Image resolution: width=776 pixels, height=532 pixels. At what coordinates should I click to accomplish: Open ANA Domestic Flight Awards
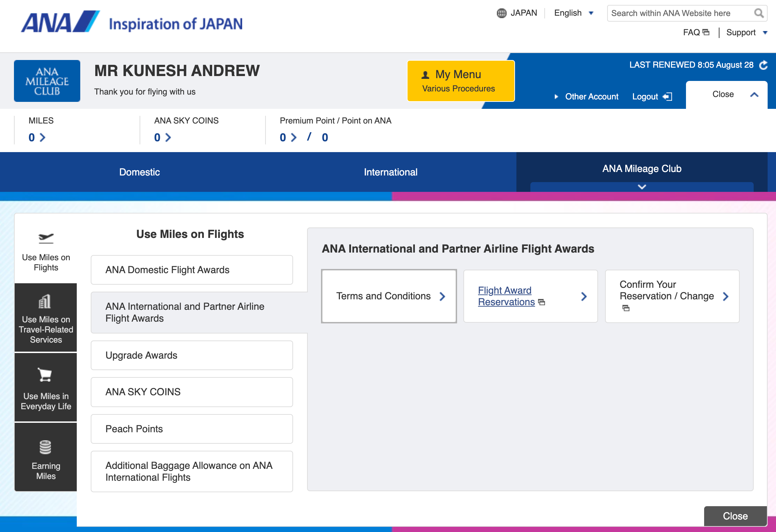point(192,270)
